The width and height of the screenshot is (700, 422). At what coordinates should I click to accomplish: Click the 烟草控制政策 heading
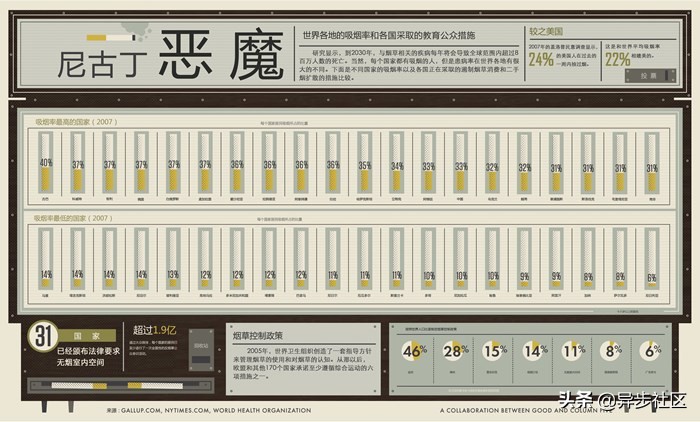tap(258, 336)
